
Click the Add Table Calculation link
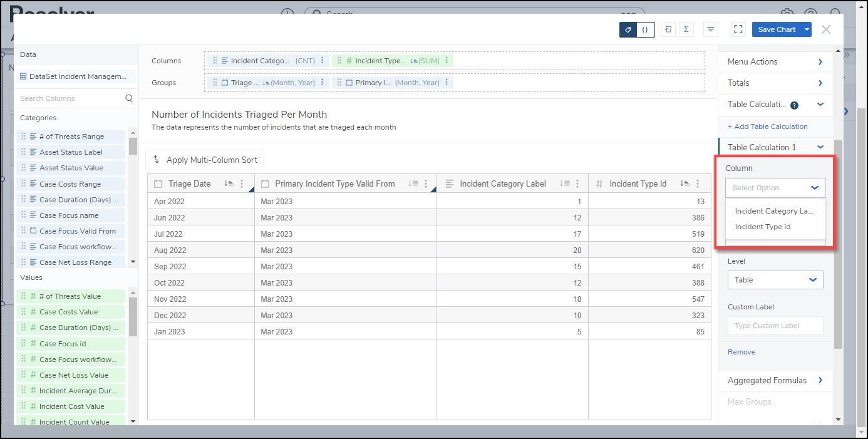tap(767, 127)
